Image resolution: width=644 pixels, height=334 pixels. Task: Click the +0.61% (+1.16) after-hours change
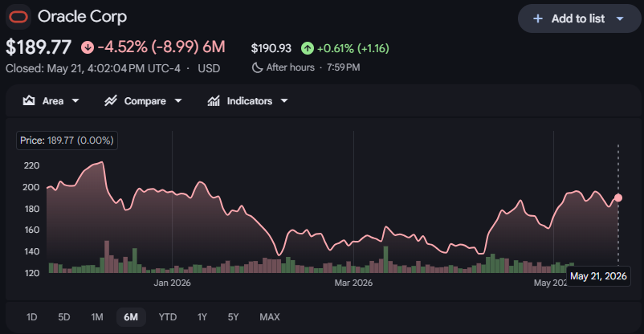point(353,48)
